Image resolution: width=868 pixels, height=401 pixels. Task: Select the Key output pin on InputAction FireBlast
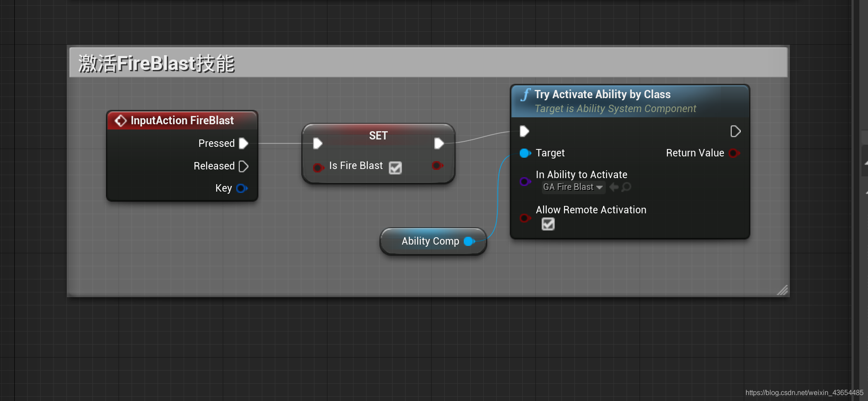point(242,188)
